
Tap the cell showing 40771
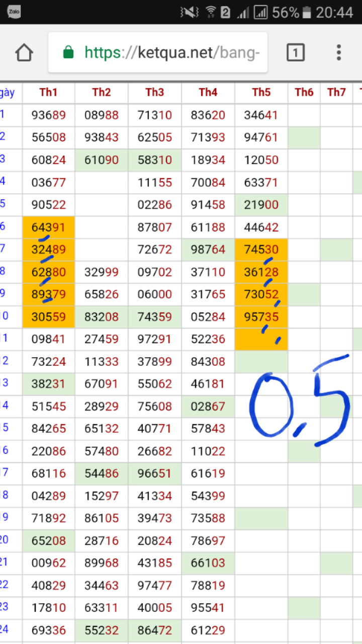(x=155, y=429)
